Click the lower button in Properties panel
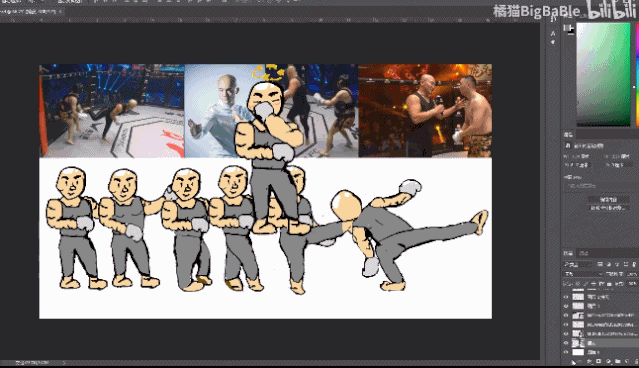The width and height of the screenshot is (639, 368). (x=608, y=208)
